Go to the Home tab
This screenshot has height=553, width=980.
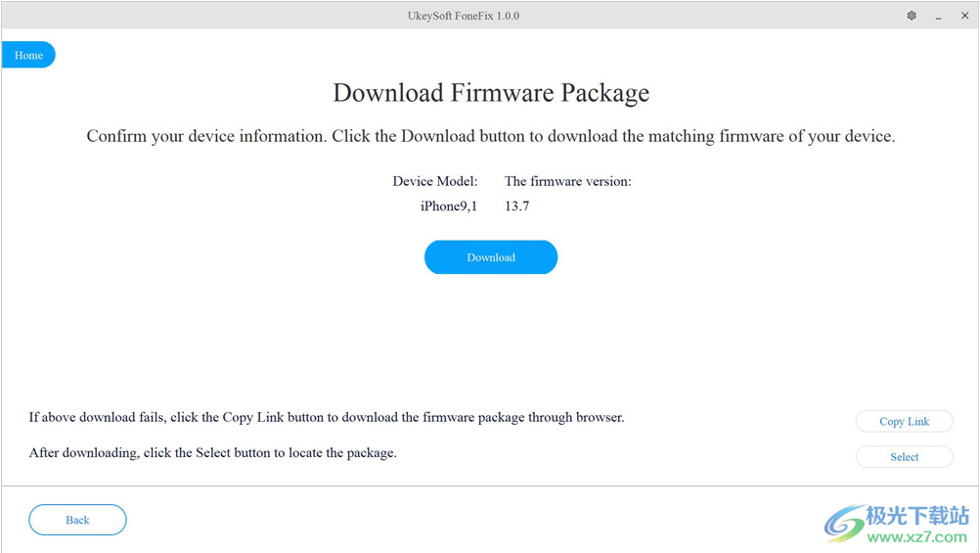pyautogui.click(x=28, y=55)
